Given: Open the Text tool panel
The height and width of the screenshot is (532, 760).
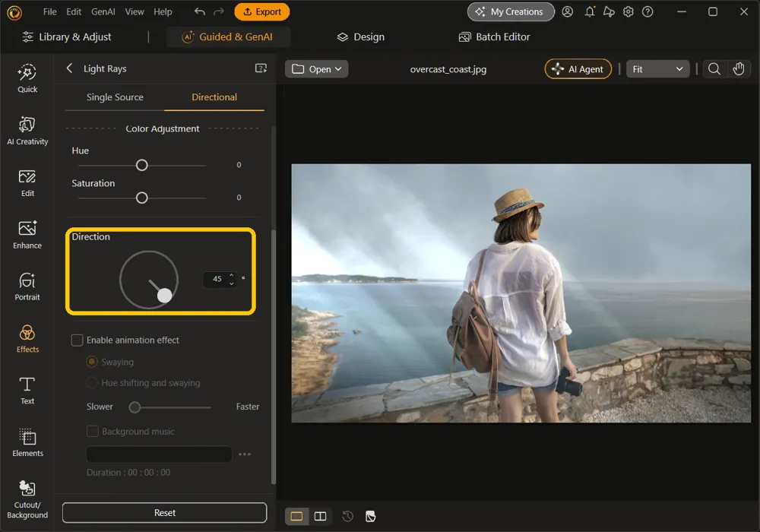Looking at the screenshot, I should (x=27, y=391).
